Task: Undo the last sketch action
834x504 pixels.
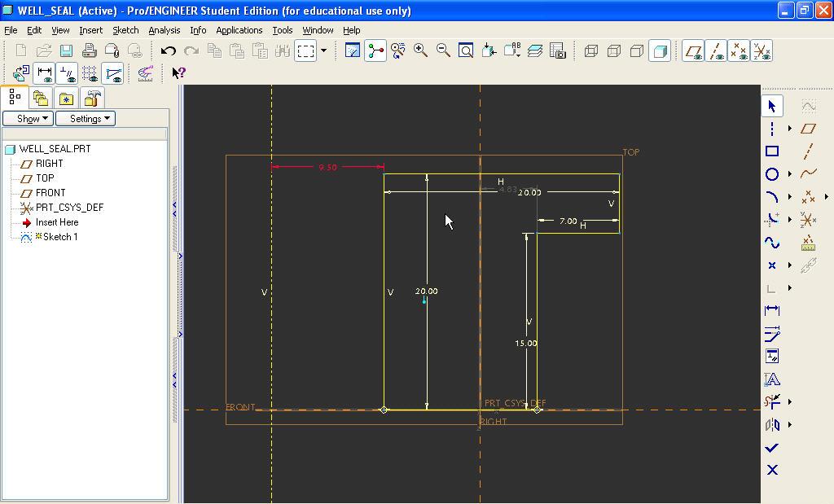Action: 168,51
